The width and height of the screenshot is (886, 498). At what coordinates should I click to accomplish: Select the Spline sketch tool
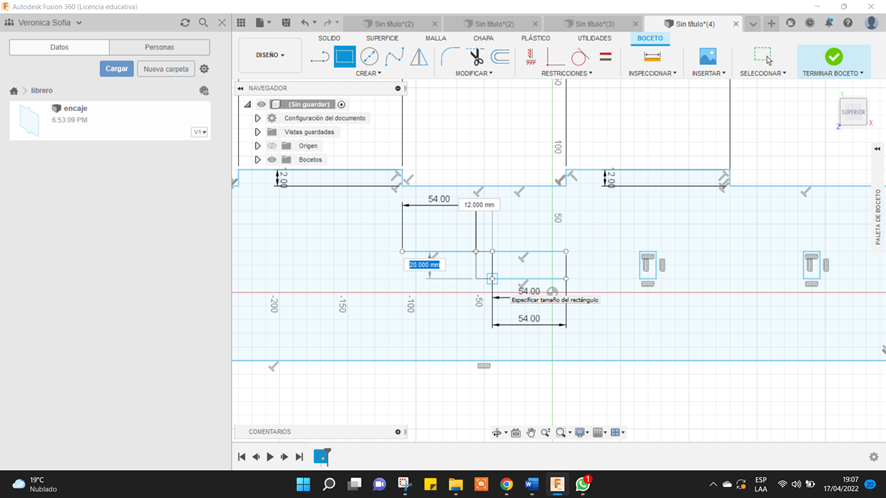(394, 57)
